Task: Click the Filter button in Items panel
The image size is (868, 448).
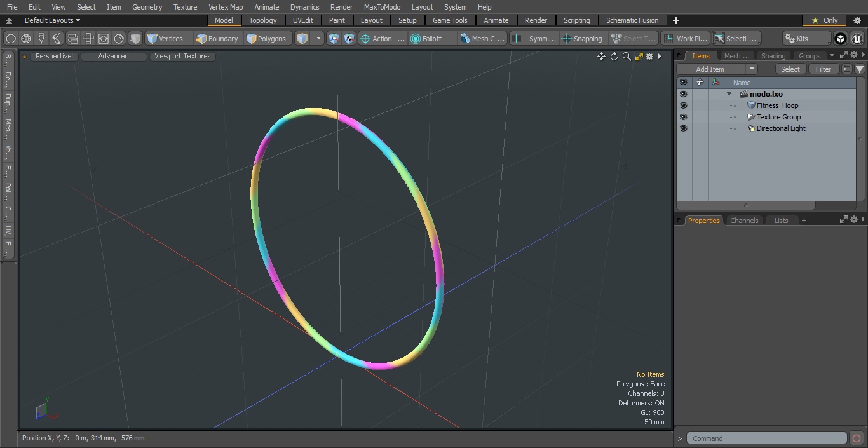Action: coord(824,69)
